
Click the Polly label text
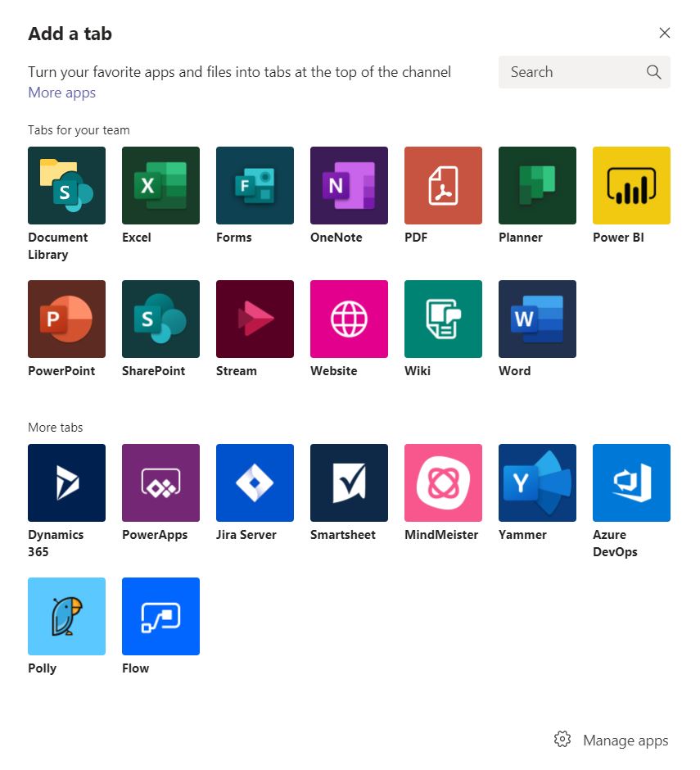pyautogui.click(x=43, y=668)
